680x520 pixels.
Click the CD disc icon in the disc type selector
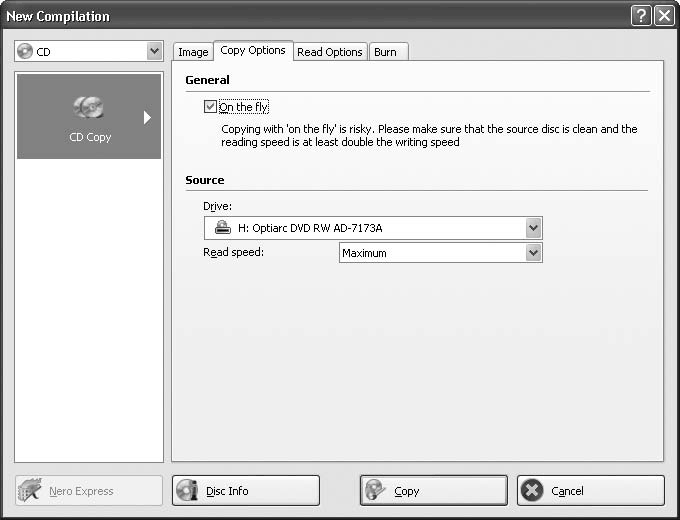coord(26,51)
